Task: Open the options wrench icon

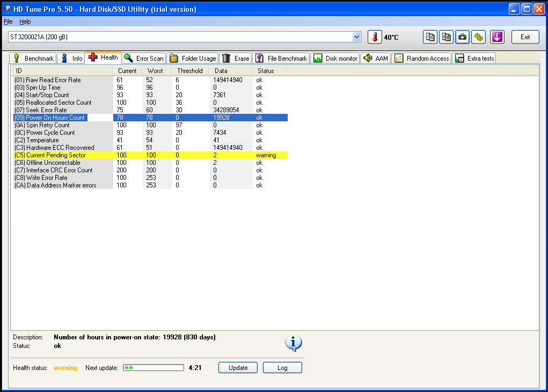Action: 478,37
